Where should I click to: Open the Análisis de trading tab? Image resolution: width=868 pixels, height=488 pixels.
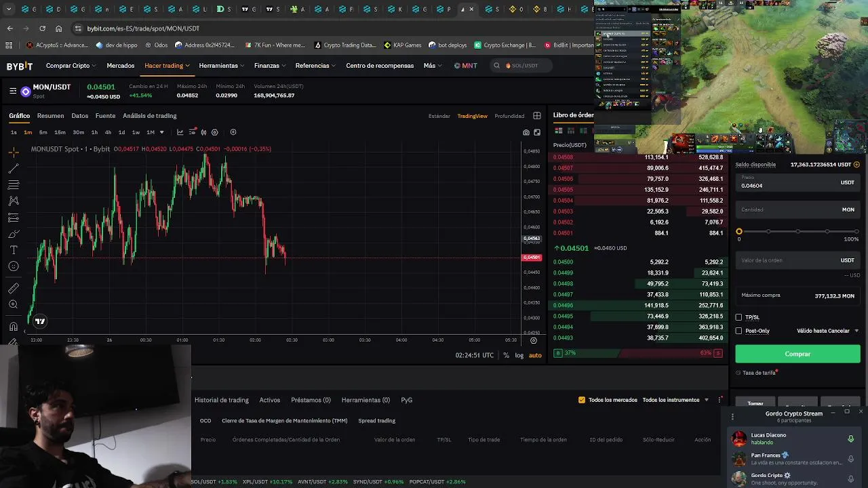point(149,116)
